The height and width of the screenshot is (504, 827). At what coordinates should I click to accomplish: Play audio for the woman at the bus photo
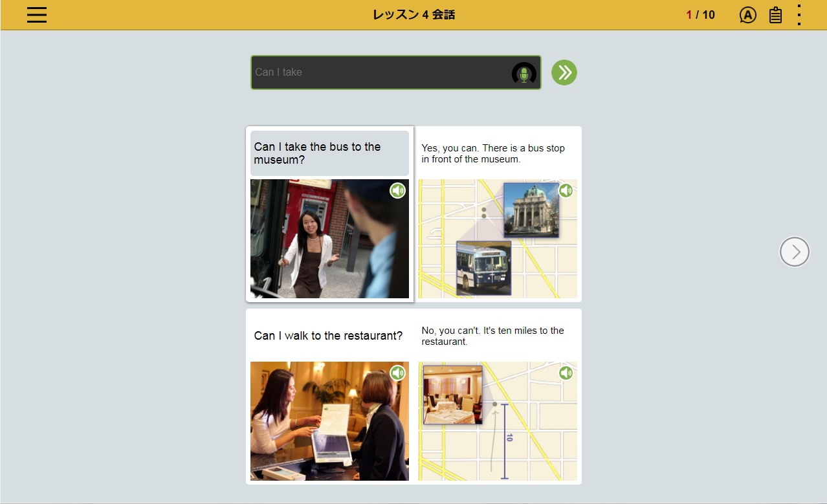[397, 190]
